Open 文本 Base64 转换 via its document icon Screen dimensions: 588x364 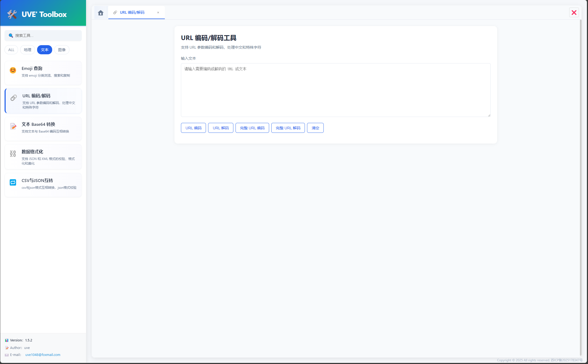click(13, 126)
